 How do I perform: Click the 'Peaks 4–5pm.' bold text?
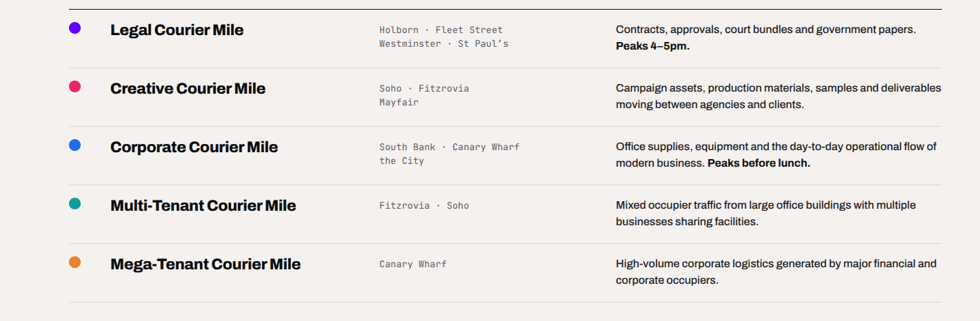coord(652,46)
